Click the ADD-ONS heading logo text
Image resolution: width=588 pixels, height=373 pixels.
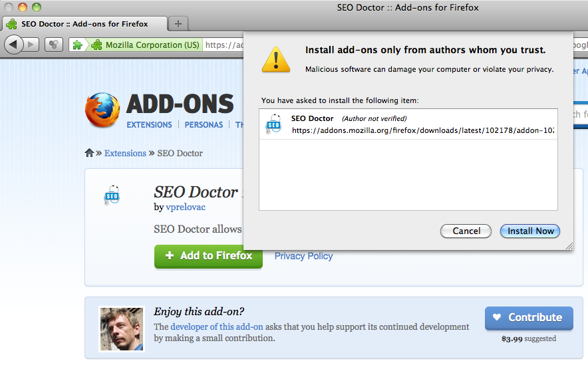[180, 104]
